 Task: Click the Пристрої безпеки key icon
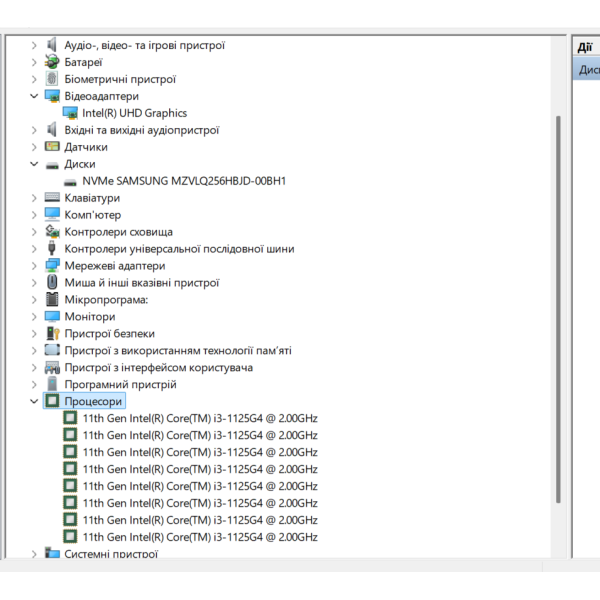(x=52, y=333)
